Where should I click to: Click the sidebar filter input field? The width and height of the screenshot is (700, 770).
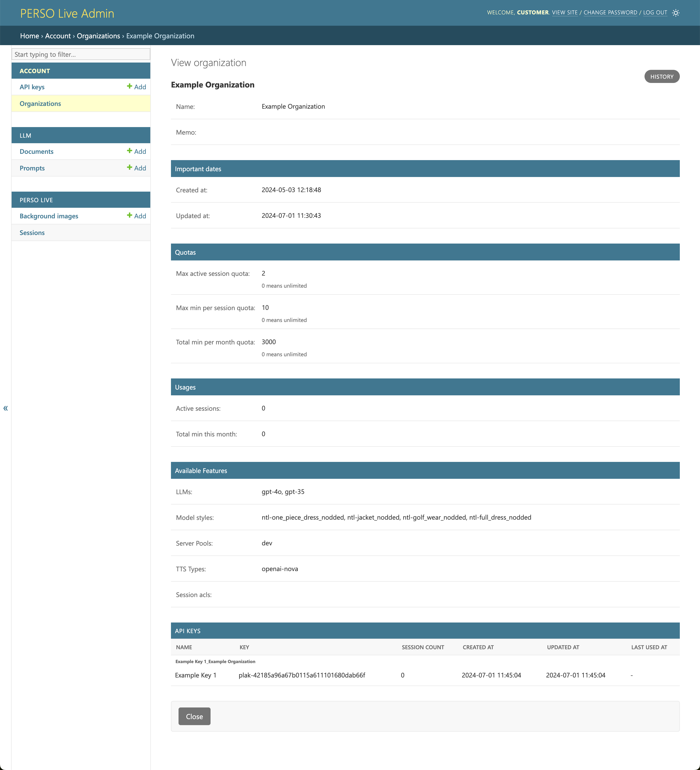tap(81, 54)
